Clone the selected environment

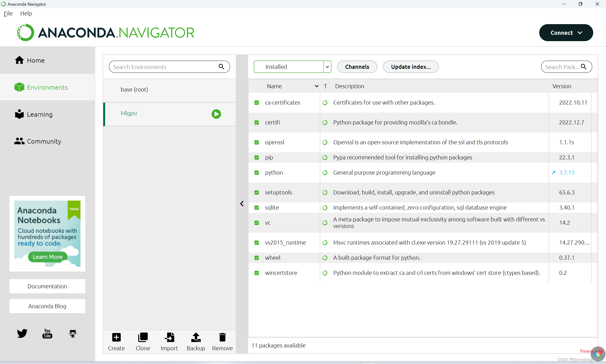click(x=143, y=342)
